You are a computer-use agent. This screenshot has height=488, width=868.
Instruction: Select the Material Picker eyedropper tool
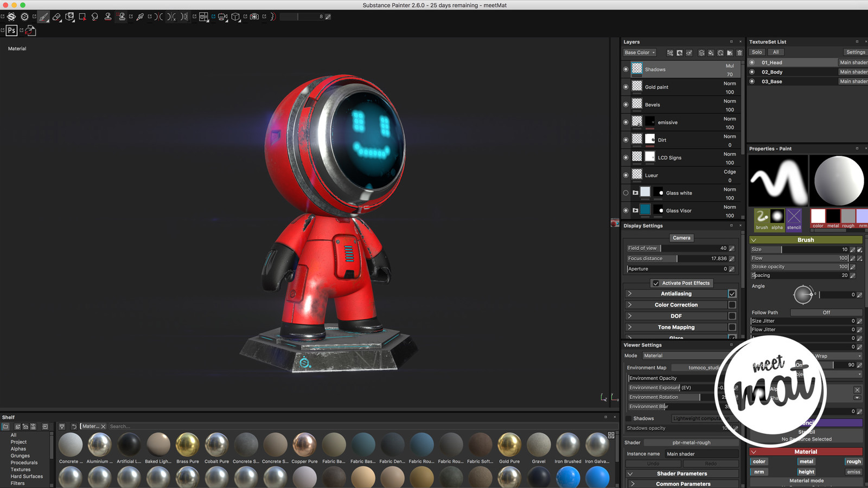pos(140,17)
